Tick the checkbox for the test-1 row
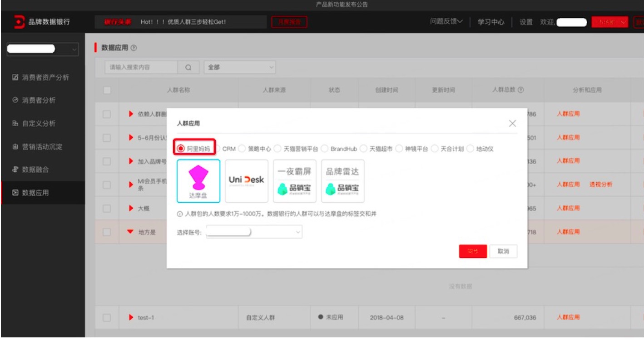Screen dimensions: 644x340 click(x=107, y=318)
